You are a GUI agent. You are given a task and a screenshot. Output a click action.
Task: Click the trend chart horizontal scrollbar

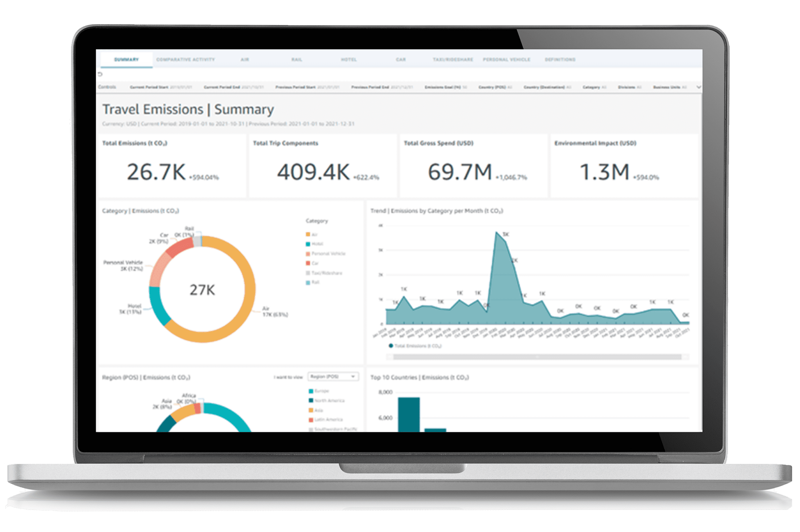tap(537, 357)
